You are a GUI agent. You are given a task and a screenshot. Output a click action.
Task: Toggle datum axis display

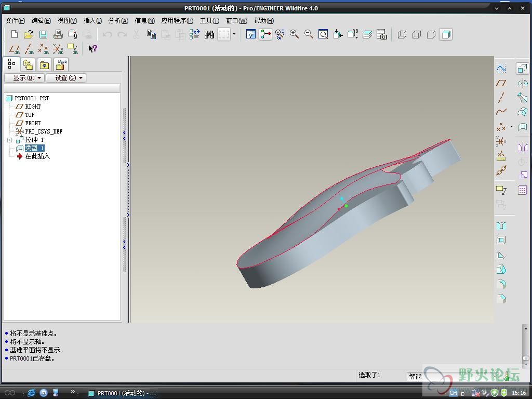coord(29,48)
